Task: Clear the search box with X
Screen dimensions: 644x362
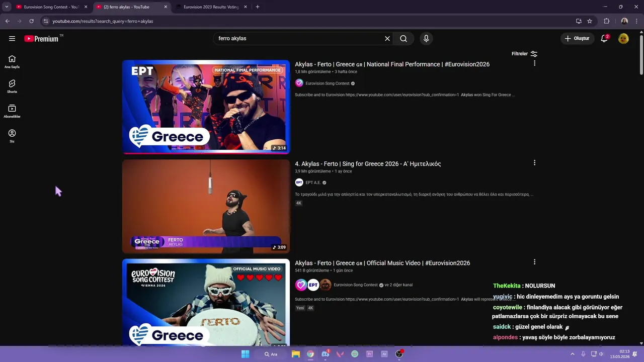Action: tap(387, 38)
